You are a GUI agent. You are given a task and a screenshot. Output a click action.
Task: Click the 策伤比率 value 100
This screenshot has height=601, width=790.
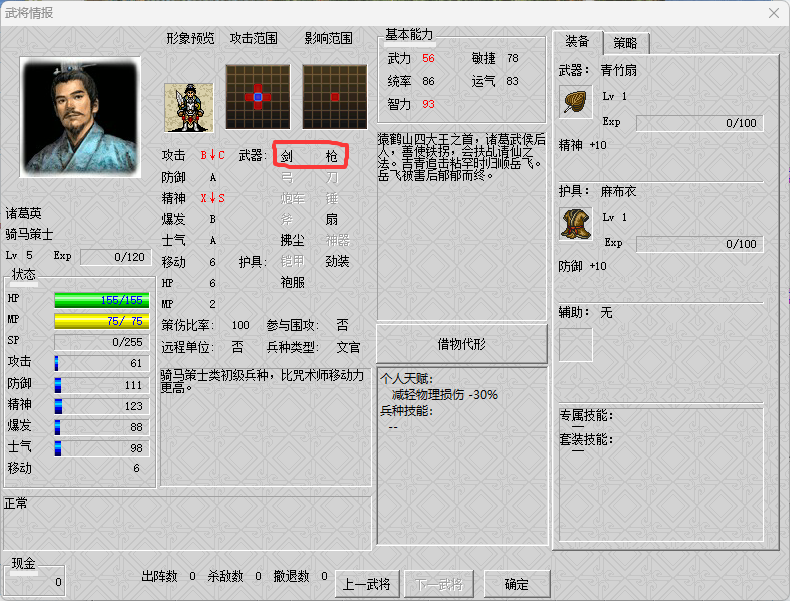[241, 325]
